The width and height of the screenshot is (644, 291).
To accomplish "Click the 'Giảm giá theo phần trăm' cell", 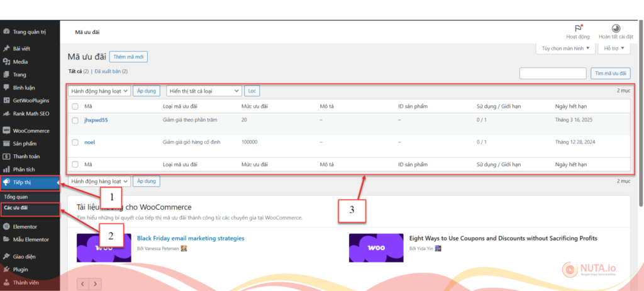I will [x=190, y=120].
